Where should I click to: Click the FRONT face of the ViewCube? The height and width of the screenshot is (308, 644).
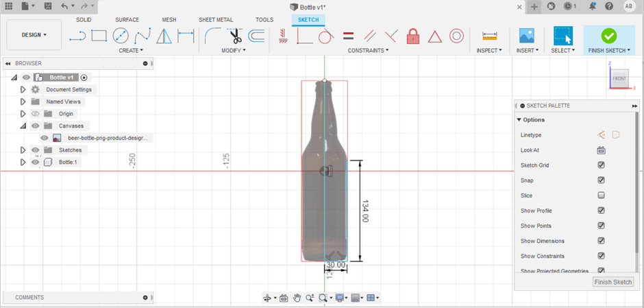click(x=619, y=78)
